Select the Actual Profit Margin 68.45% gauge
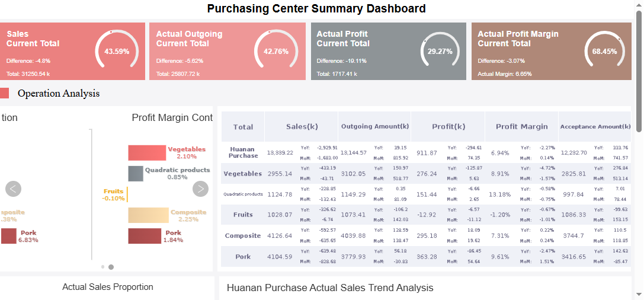This screenshot has width=644, height=300. (604, 52)
